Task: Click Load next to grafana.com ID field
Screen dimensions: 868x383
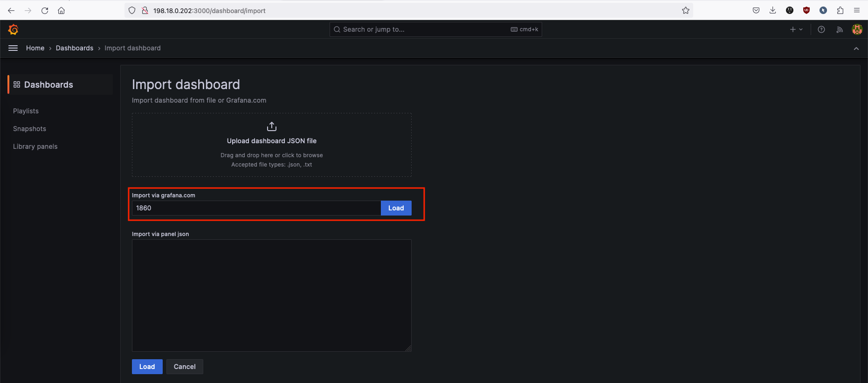Action: point(396,208)
